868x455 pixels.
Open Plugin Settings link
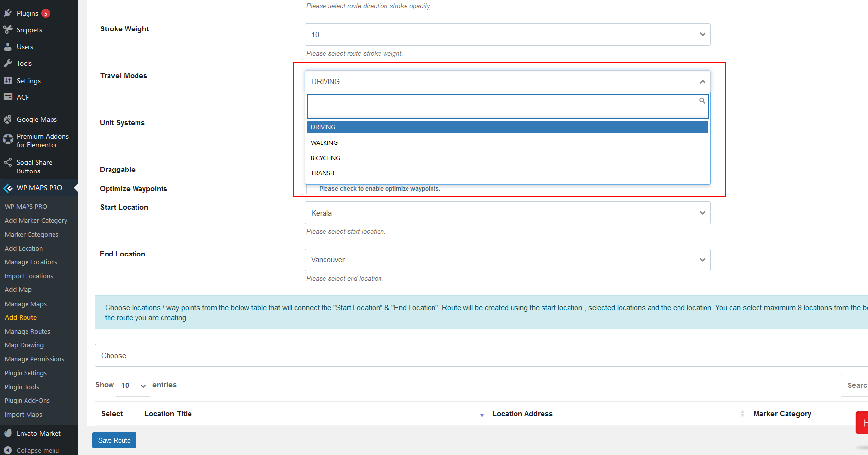tap(26, 373)
